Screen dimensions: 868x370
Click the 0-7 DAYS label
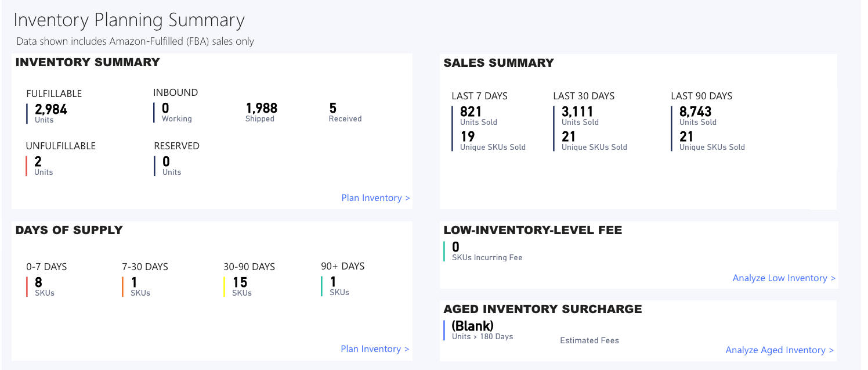pyautogui.click(x=46, y=267)
